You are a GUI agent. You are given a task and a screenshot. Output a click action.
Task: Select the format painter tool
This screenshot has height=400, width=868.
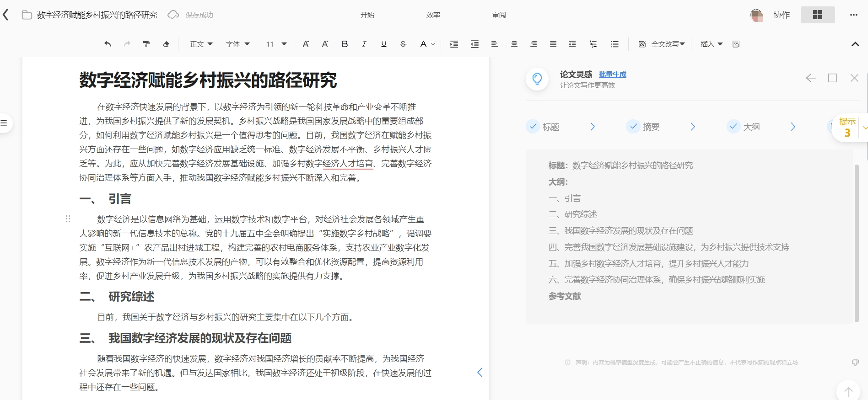point(146,44)
